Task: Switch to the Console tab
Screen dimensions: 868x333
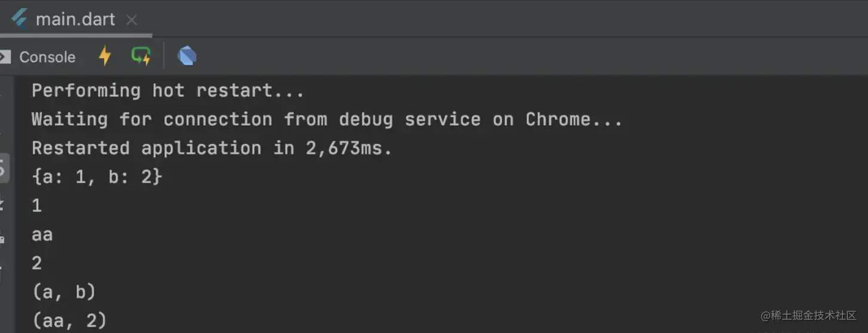Action: tap(47, 57)
